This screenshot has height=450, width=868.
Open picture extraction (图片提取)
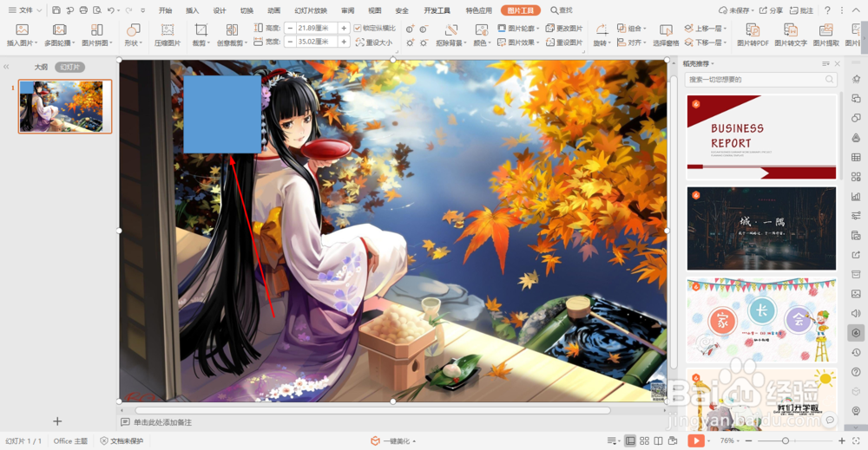[826, 35]
